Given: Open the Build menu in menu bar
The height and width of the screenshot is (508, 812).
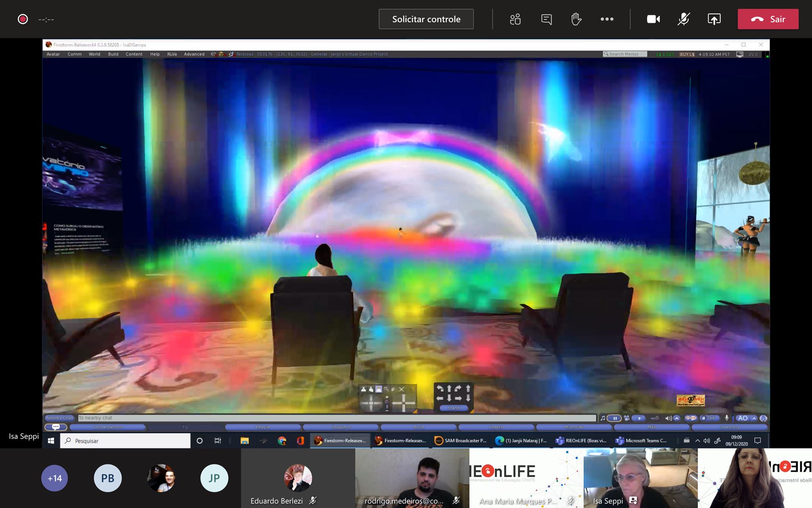Looking at the screenshot, I should (113, 54).
